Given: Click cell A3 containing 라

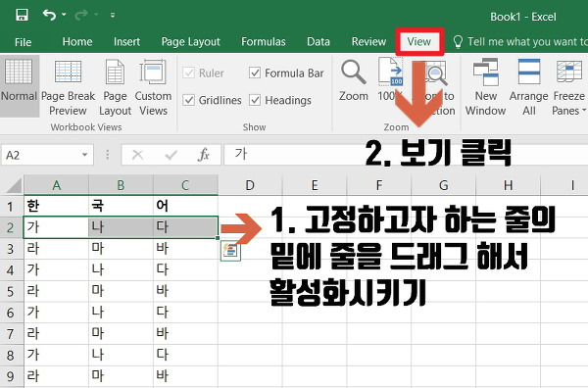Looking at the screenshot, I should tap(56, 249).
